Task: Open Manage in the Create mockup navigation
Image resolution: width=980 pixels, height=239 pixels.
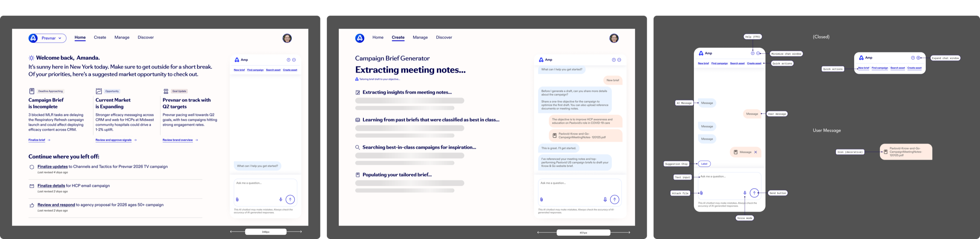Action: (420, 37)
